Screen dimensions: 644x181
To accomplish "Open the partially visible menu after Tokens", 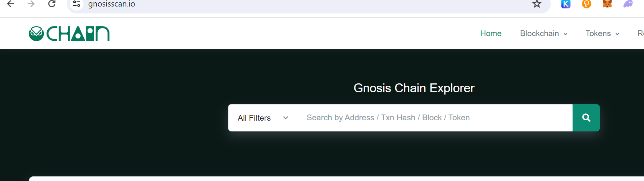I will pyautogui.click(x=641, y=33).
